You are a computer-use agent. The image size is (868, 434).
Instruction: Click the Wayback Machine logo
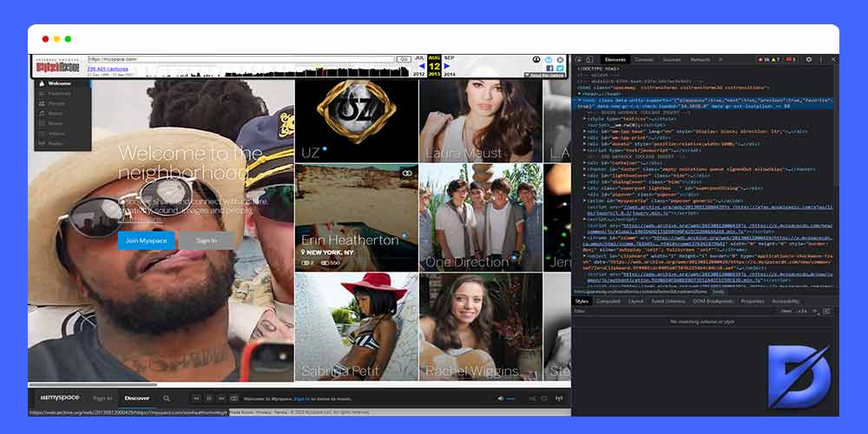(x=58, y=67)
